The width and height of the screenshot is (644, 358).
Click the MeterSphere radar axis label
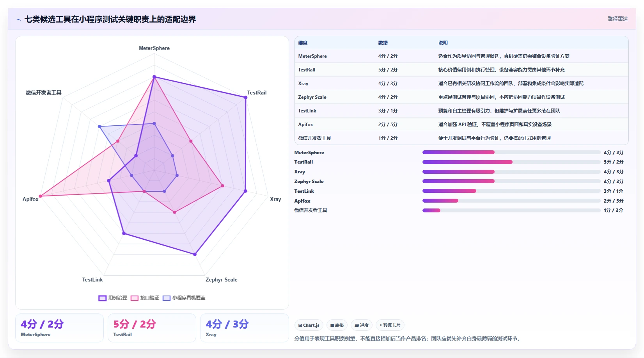(154, 48)
